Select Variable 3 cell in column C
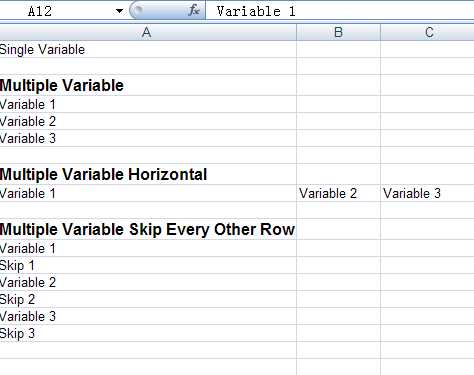This screenshot has height=375, width=474. point(427,193)
